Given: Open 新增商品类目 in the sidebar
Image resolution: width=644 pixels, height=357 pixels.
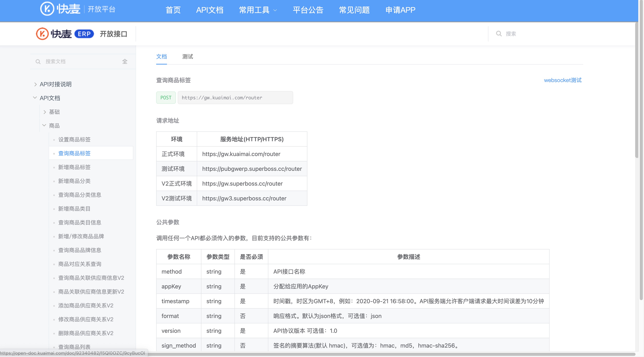Looking at the screenshot, I should [x=74, y=209].
